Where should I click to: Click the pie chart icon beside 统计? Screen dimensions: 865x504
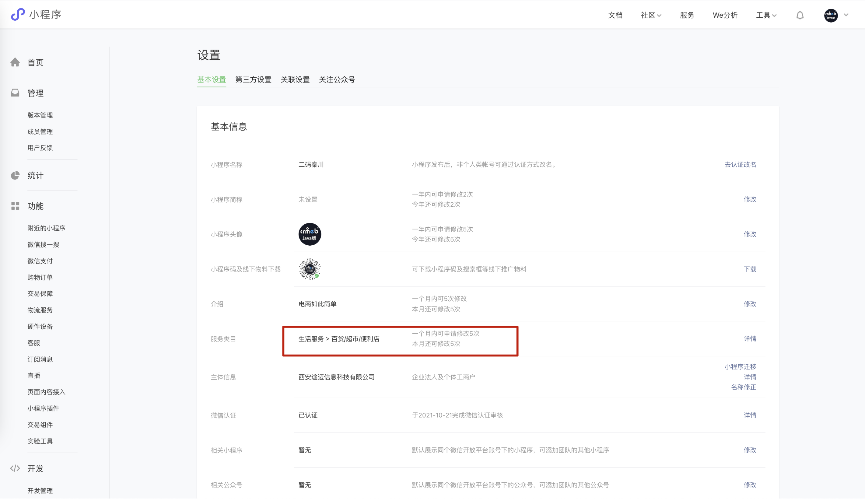(x=15, y=175)
